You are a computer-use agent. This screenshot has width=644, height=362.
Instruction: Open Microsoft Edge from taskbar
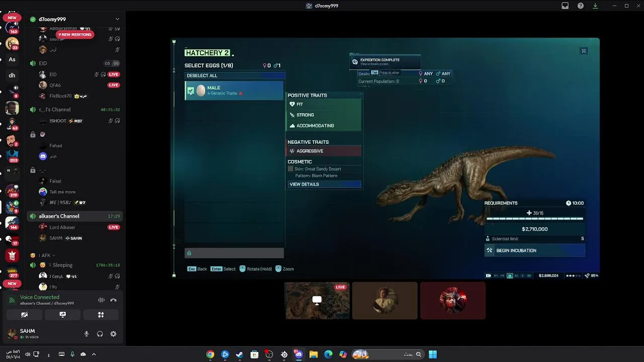329,354
